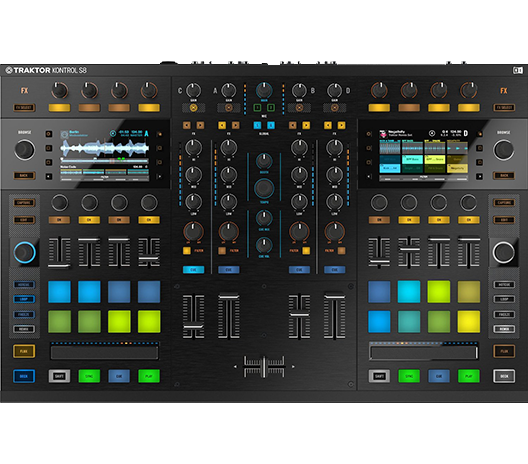Screen dimensions: 528x464
Task: Activate REMIX mode on the right deck
Action: (504, 329)
